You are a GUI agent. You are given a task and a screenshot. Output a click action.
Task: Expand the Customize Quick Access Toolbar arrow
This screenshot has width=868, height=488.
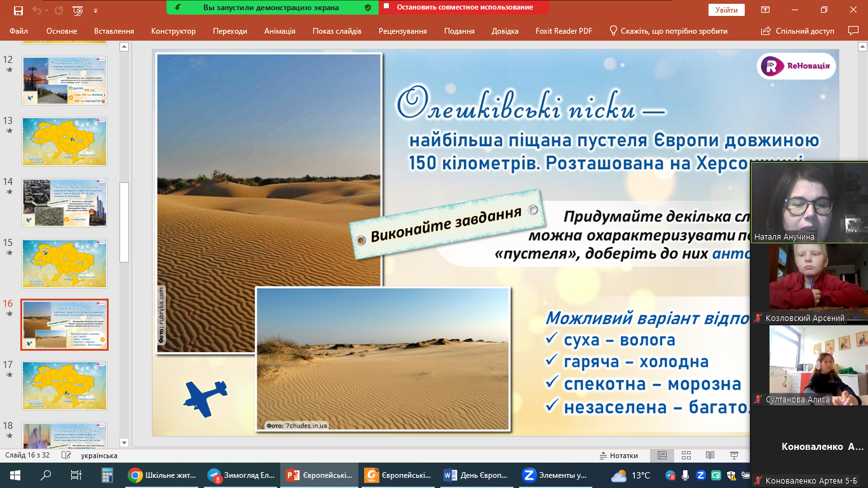95,11
